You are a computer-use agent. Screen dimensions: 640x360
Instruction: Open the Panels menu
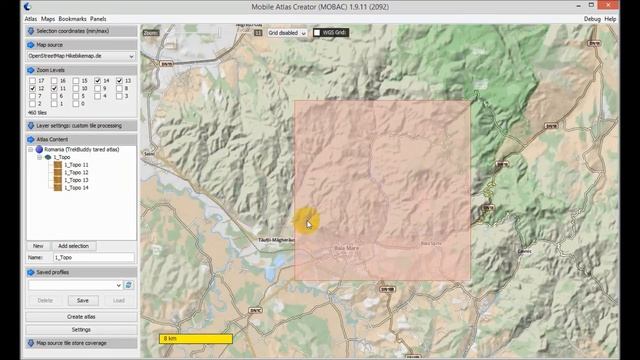click(98, 19)
